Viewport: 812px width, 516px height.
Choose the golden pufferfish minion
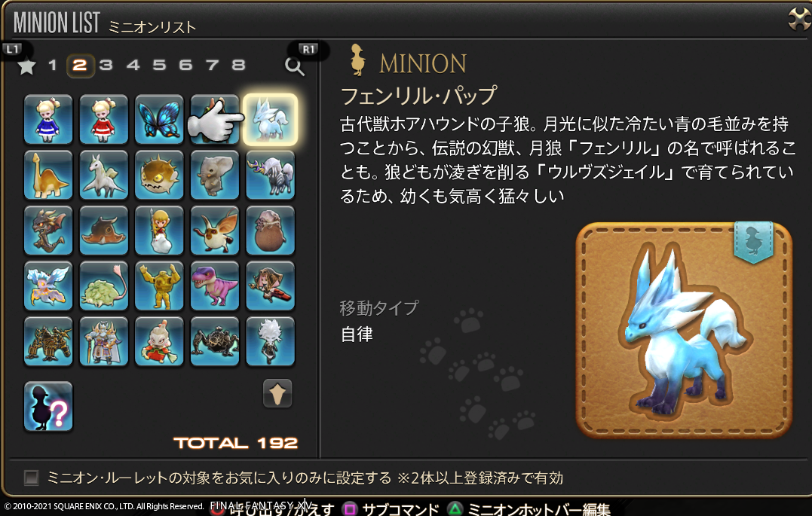(159, 175)
